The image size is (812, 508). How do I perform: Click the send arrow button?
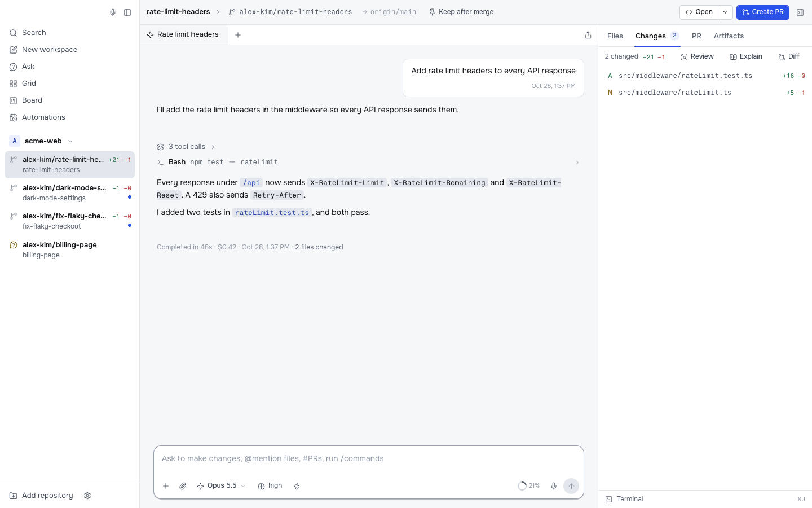(571, 486)
